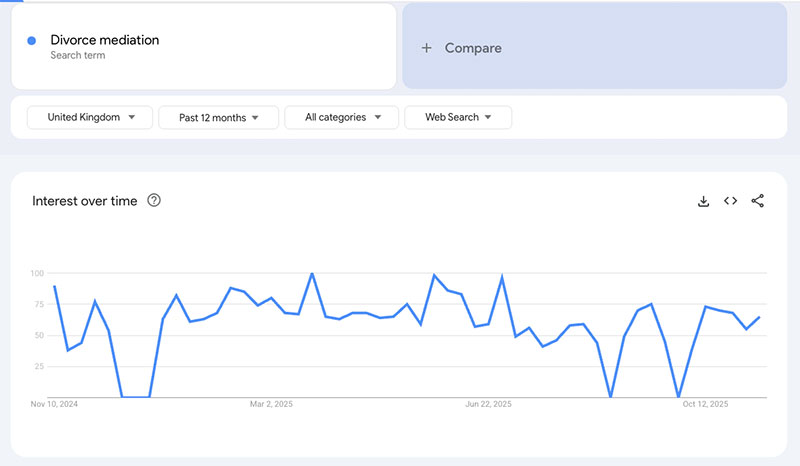Expand the Web Search type dropdown

[458, 118]
